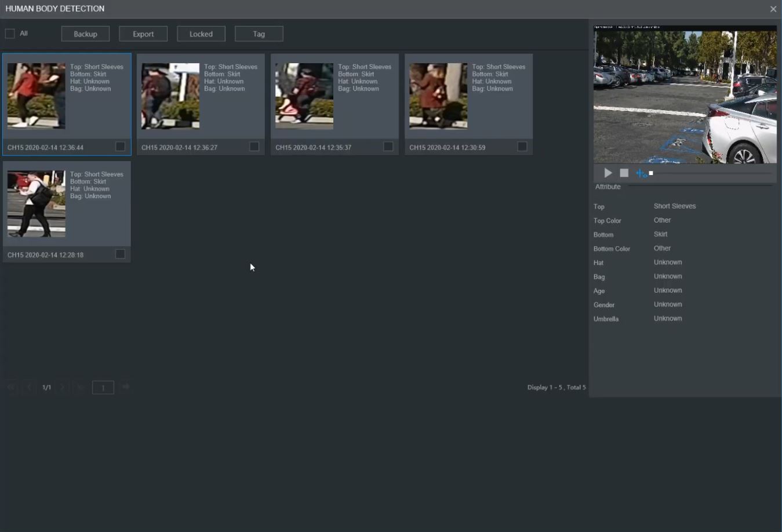This screenshot has height=532, width=782.
Task: Tick the checkbox of the 12:28:18 detection
Action: [x=120, y=254]
